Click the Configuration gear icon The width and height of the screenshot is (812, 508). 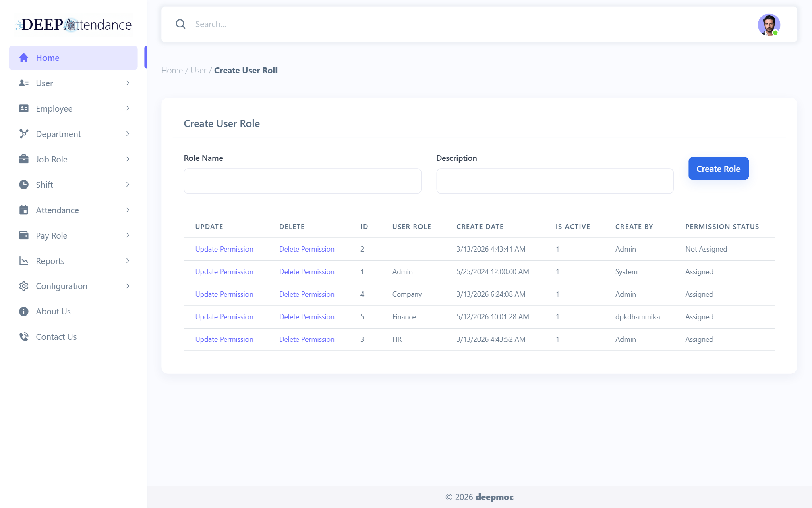pyautogui.click(x=24, y=286)
